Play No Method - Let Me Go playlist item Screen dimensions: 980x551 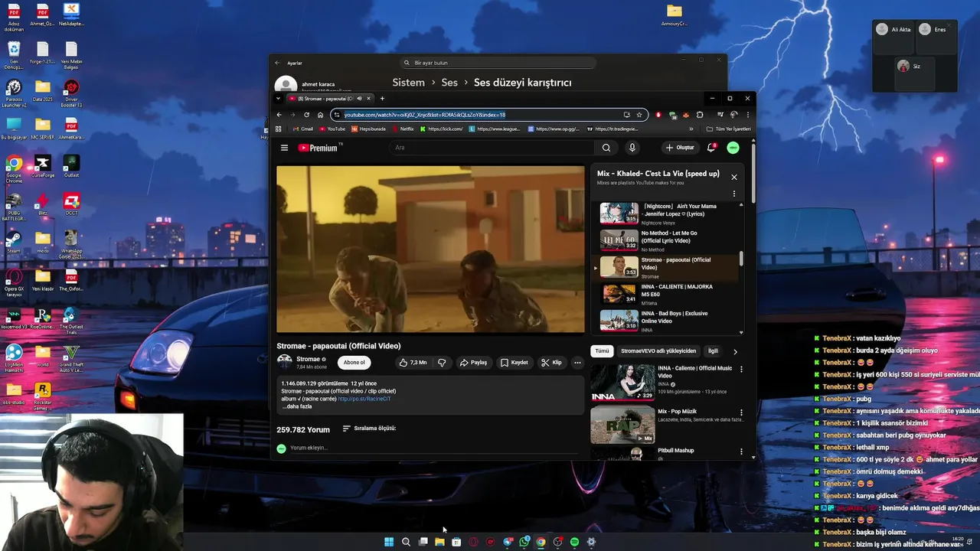coord(669,240)
